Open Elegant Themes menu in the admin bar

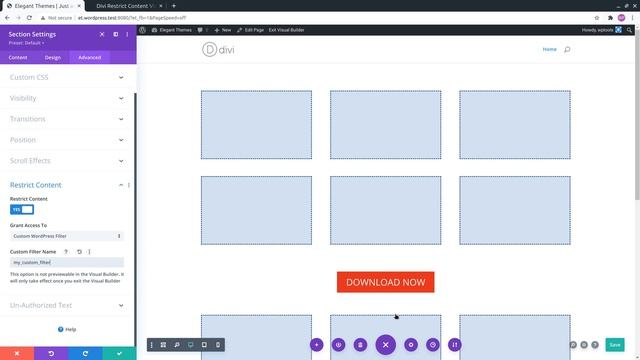point(172,30)
